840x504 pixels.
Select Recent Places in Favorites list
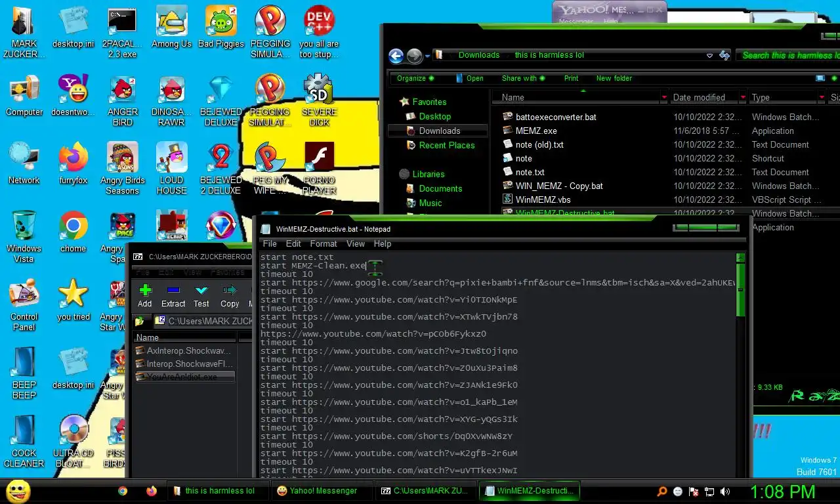click(x=447, y=145)
